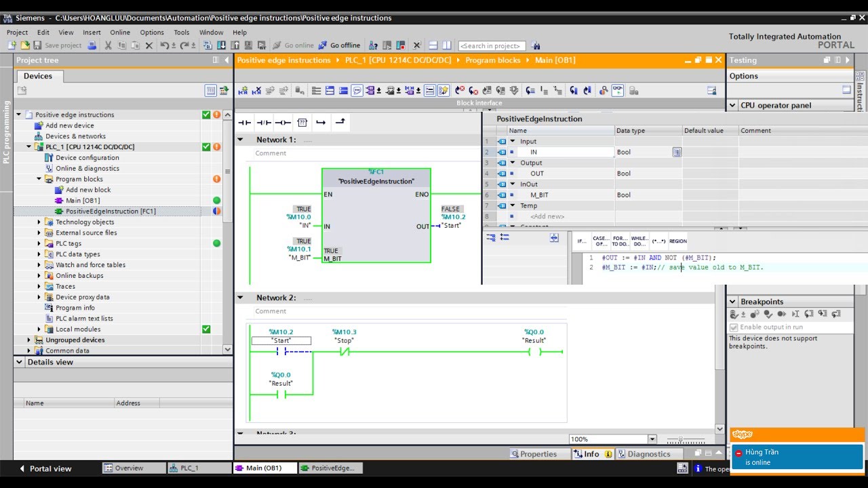Collapse the Details view panel

[x=19, y=362]
